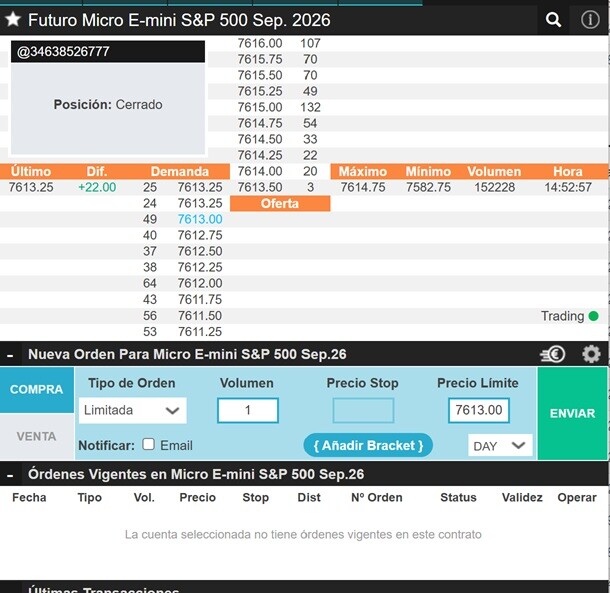Click the Precio column header
This screenshot has height=593, width=610.
[198, 498]
